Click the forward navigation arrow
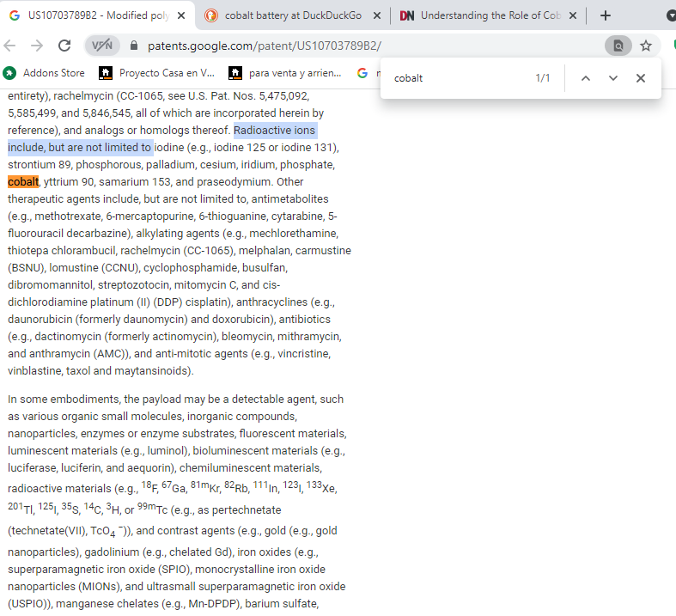The height and width of the screenshot is (616, 676). click(x=36, y=46)
